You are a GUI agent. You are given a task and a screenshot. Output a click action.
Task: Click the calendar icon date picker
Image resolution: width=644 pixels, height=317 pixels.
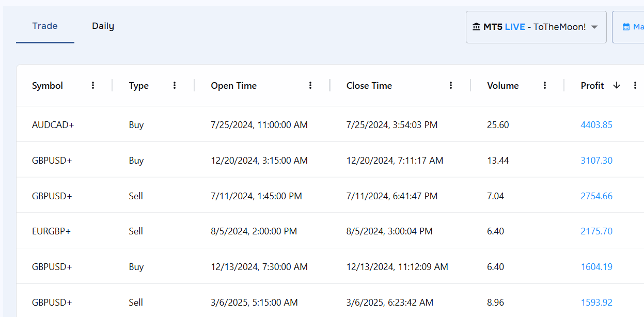coord(626,27)
